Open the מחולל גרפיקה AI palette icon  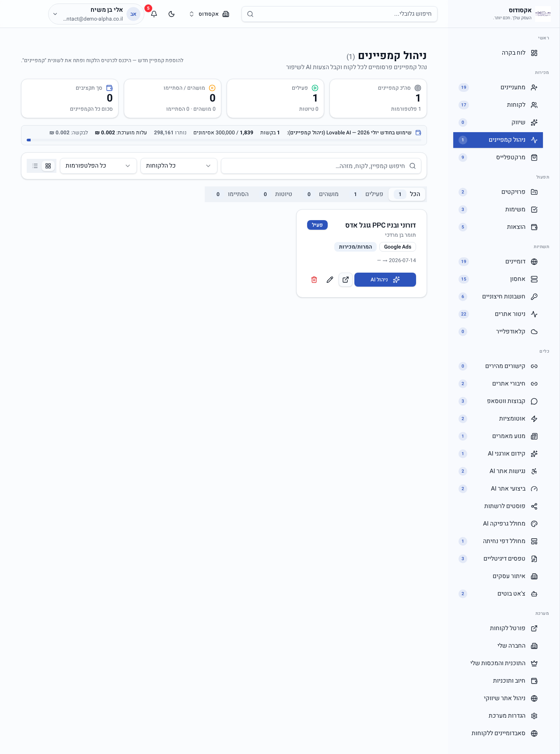(534, 524)
